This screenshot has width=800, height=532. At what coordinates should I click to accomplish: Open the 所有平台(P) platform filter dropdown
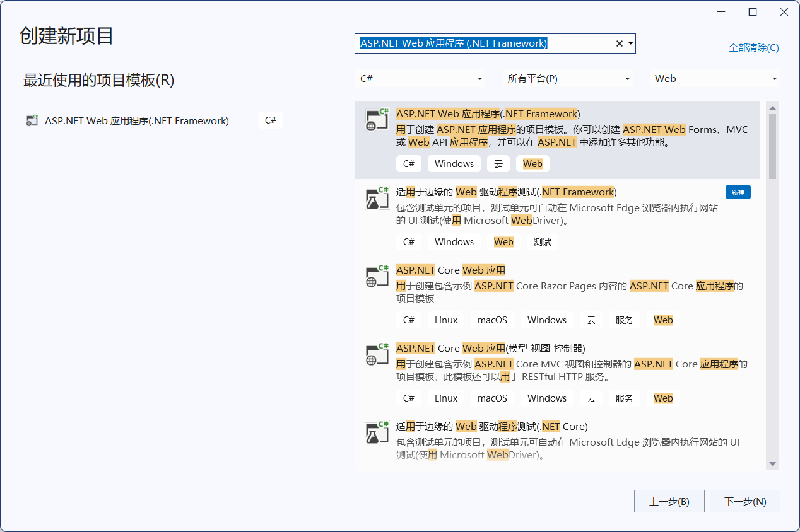click(568, 79)
